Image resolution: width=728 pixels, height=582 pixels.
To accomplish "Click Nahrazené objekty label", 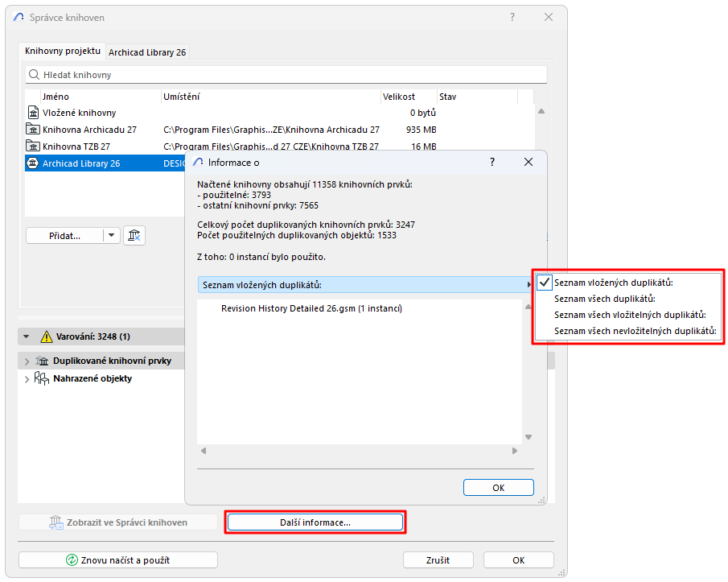I will click(93, 378).
